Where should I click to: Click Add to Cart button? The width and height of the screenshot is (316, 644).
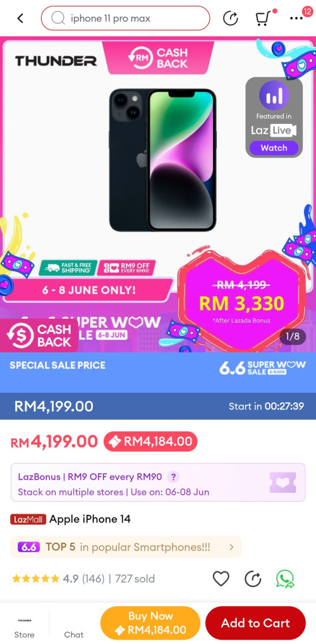256,623
